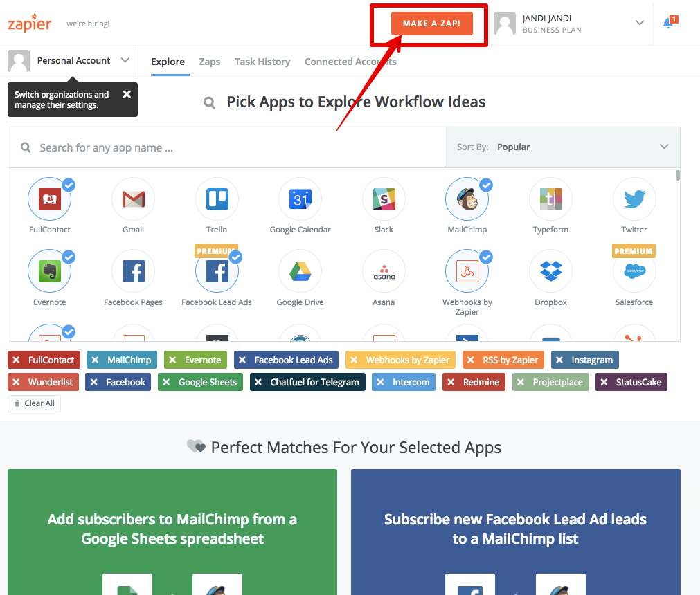Follow the we're hiring! link
The image size is (700, 595).
tap(88, 24)
